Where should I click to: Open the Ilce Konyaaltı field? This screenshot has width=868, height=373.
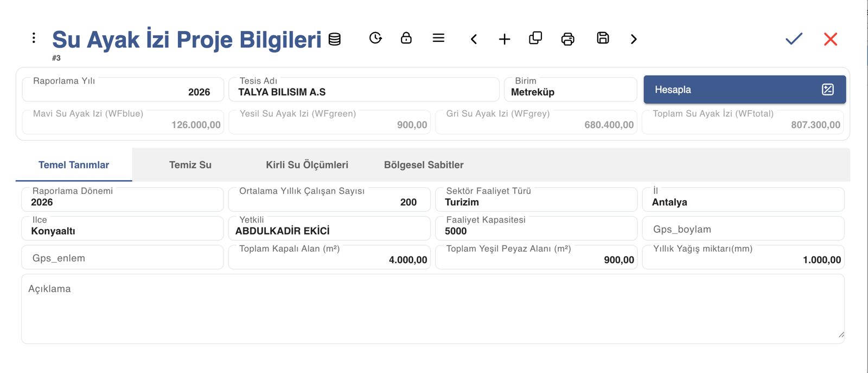123,229
